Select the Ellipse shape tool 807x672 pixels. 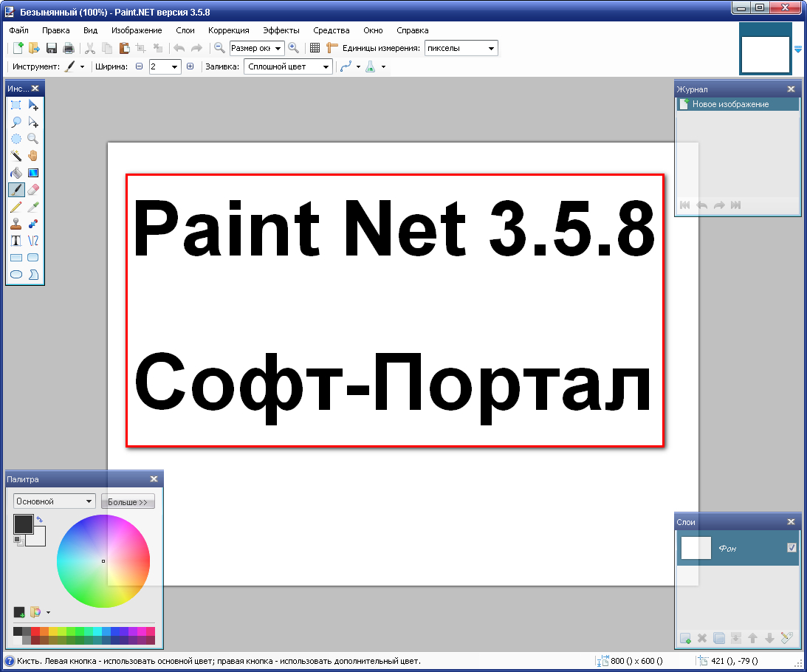click(16, 275)
